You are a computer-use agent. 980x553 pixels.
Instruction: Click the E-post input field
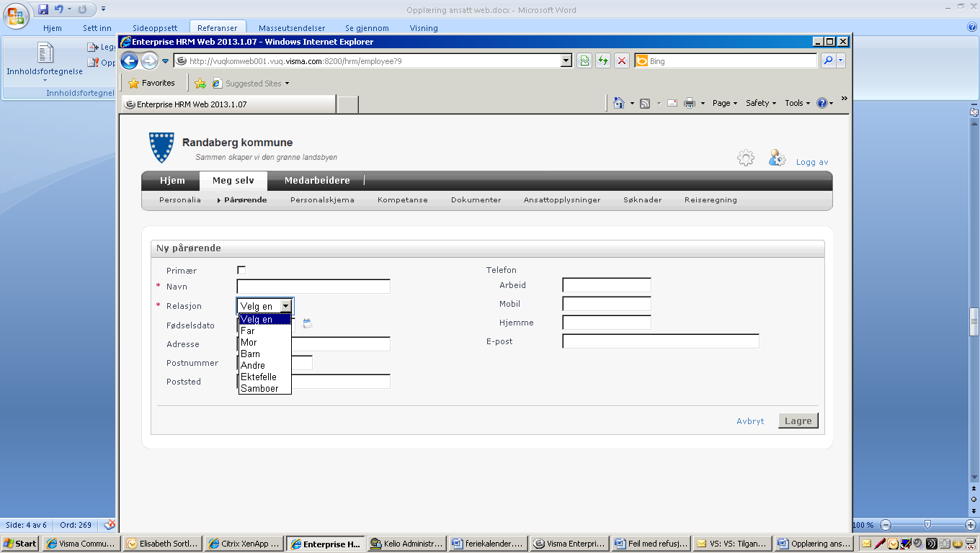pyautogui.click(x=661, y=341)
